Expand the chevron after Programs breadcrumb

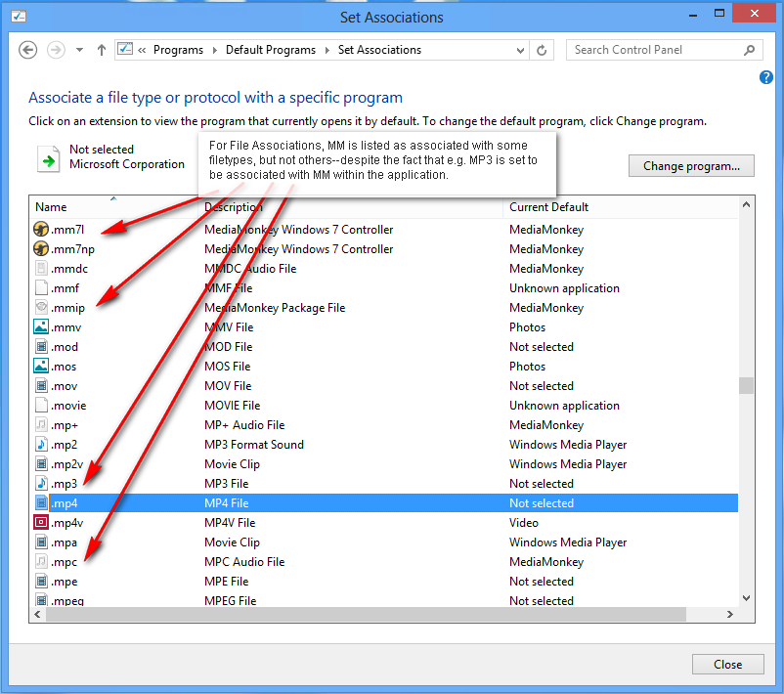tap(214, 50)
